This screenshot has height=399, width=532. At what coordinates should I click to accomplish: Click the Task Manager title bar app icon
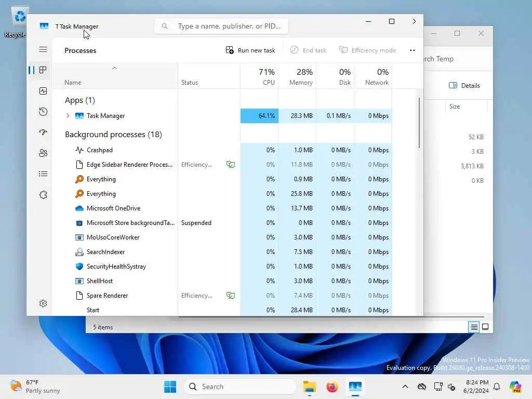pyautogui.click(x=44, y=26)
